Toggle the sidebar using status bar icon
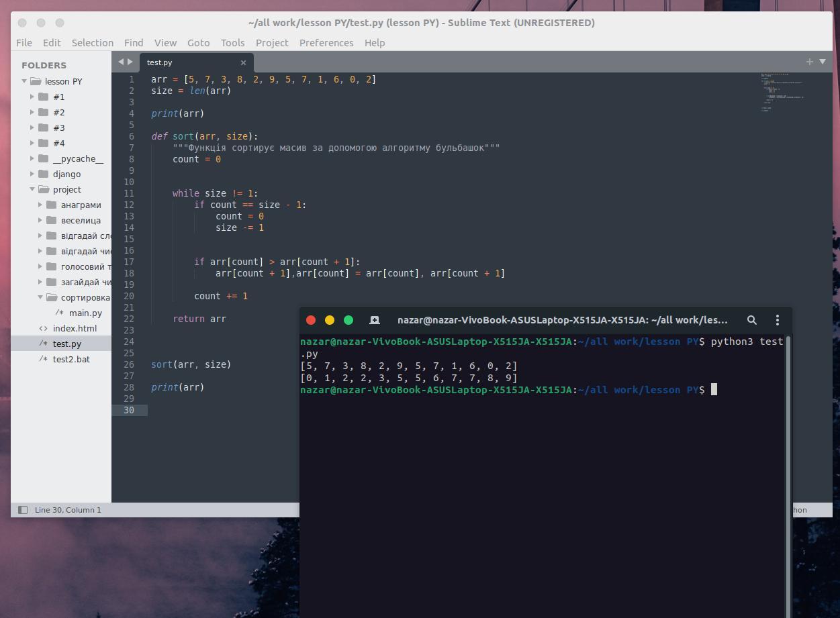This screenshot has width=840, height=618. click(23, 510)
